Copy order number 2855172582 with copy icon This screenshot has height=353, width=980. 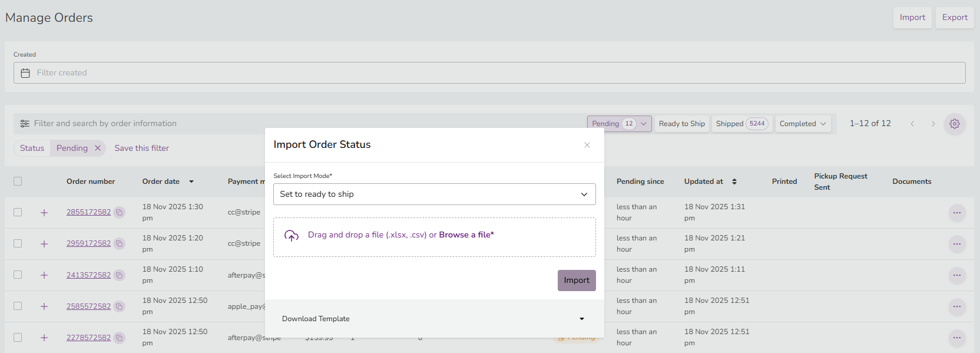[x=119, y=212]
